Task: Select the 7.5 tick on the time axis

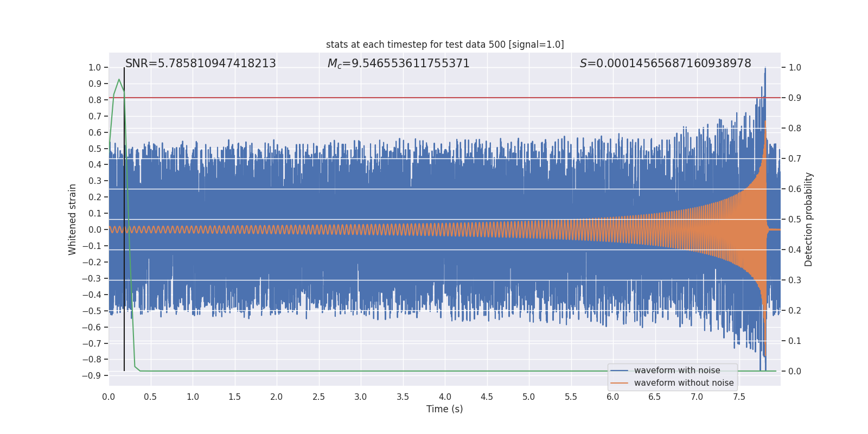Action: click(739, 397)
